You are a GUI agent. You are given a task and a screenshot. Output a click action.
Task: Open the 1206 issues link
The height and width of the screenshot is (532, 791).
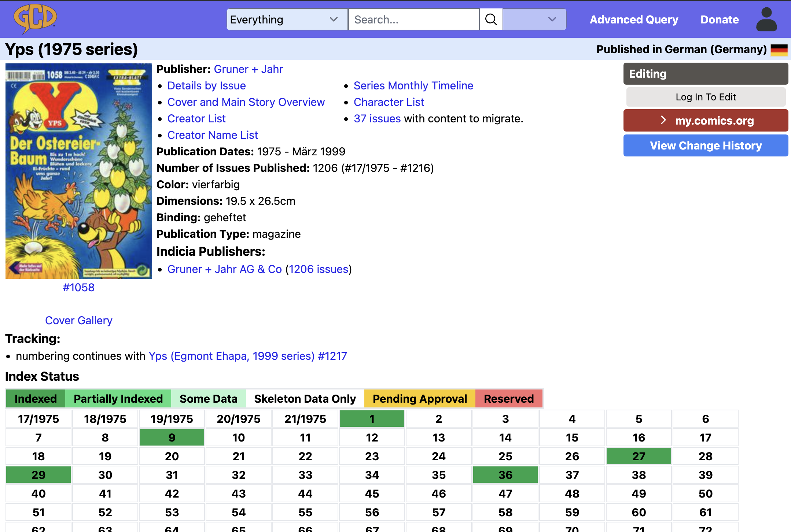[x=319, y=269]
